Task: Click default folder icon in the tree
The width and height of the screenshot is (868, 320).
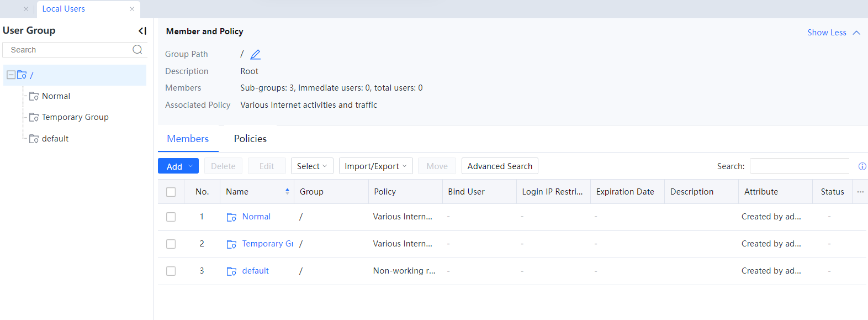Action: pos(34,139)
